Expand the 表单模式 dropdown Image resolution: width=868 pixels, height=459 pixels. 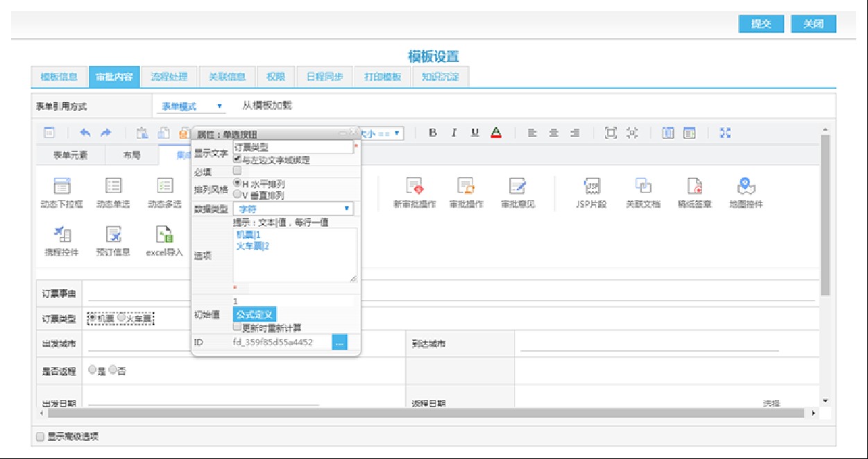click(191, 106)
